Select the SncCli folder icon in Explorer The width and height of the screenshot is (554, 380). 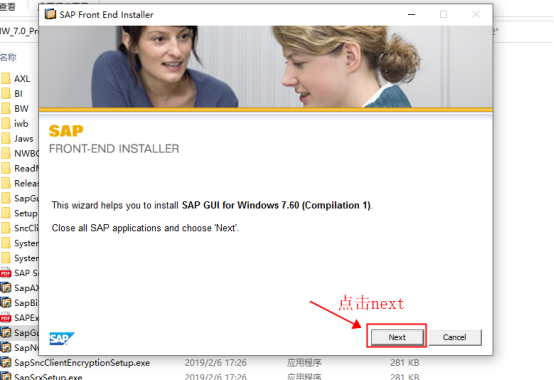click(6, 228)
